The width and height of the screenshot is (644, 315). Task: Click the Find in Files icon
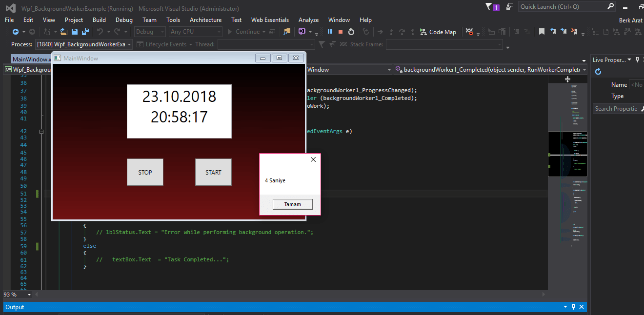(287, 32)
